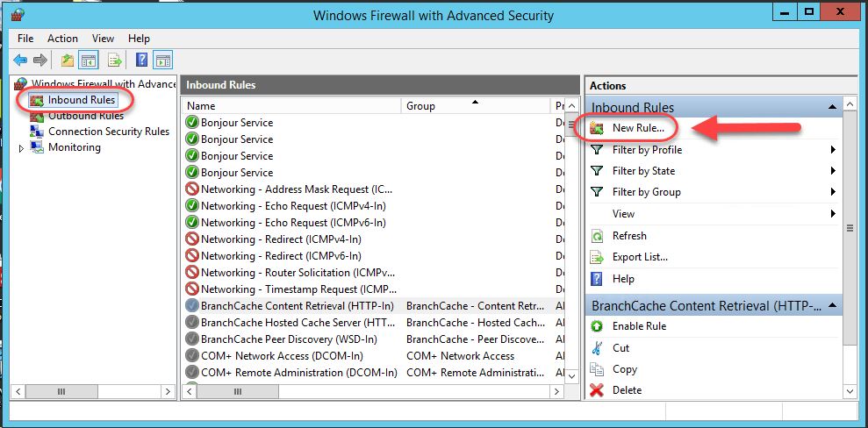Select Windows Firewall with Advanced Security root node
868x428 pixels.
[104, 84]
